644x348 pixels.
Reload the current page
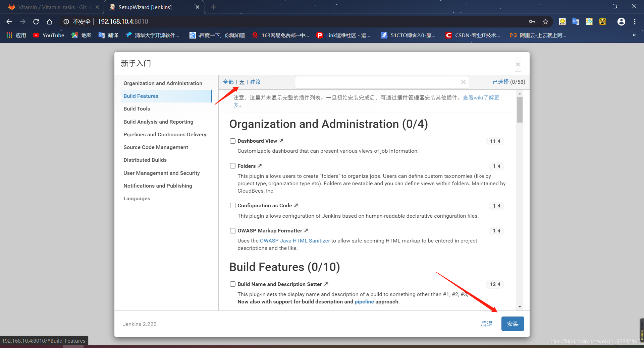tap(36, 22)
